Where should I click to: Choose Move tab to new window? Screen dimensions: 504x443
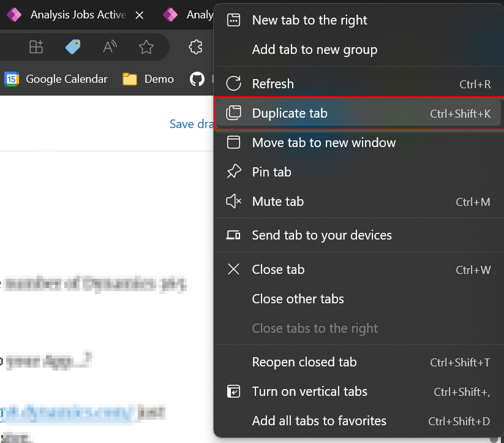[323, 143]
